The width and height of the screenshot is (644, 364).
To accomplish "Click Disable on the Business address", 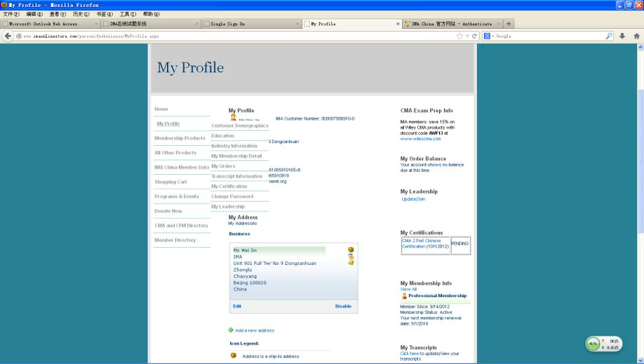I will pyautogui.click(x=343, y=306).
